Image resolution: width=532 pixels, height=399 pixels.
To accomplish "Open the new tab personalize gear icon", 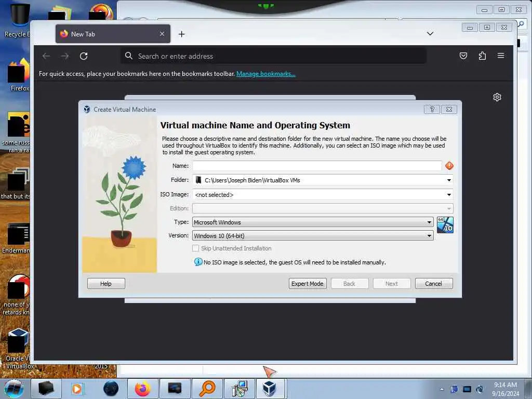I will [x=497, y=97].
